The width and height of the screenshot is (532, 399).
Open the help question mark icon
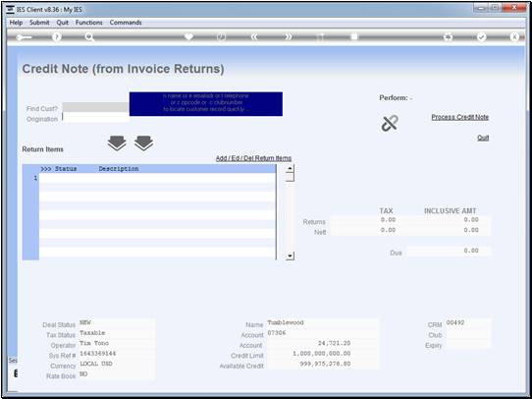[57, 37]
